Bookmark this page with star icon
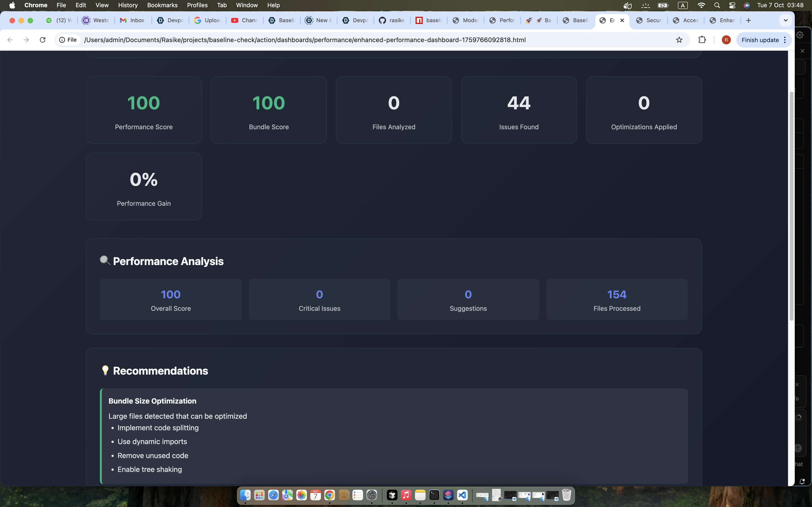Viewport: 812px width, 507px height. pos(679,40)
